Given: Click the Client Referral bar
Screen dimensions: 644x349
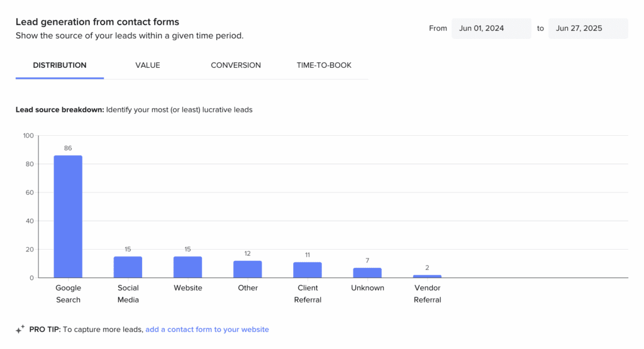Looking at the screenshot, I should click(x=308, y=270).
